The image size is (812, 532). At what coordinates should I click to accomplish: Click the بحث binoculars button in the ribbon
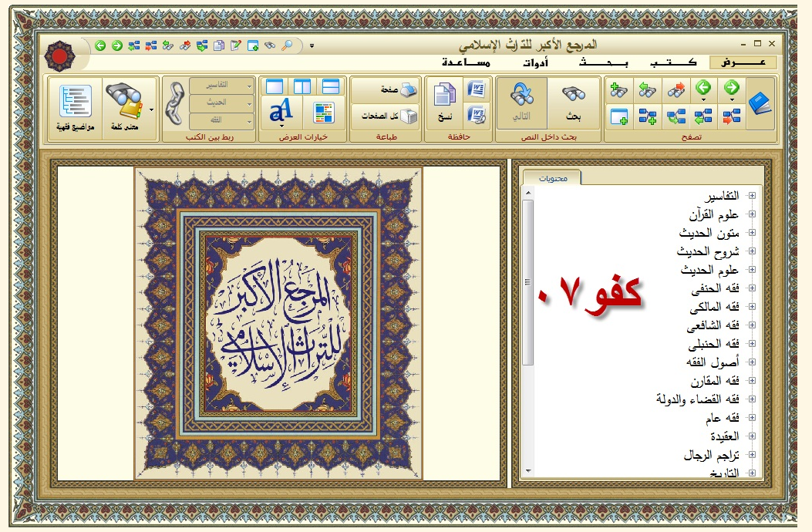(573, 103)
